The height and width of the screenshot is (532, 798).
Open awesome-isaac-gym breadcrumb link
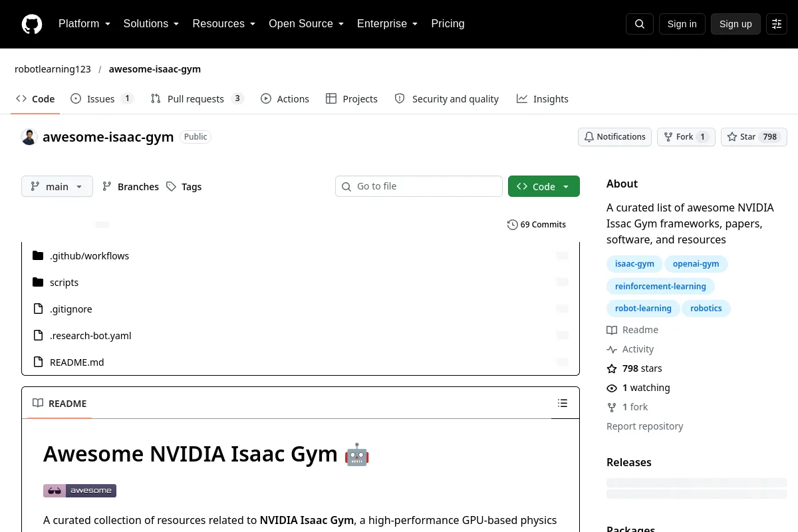155,69
